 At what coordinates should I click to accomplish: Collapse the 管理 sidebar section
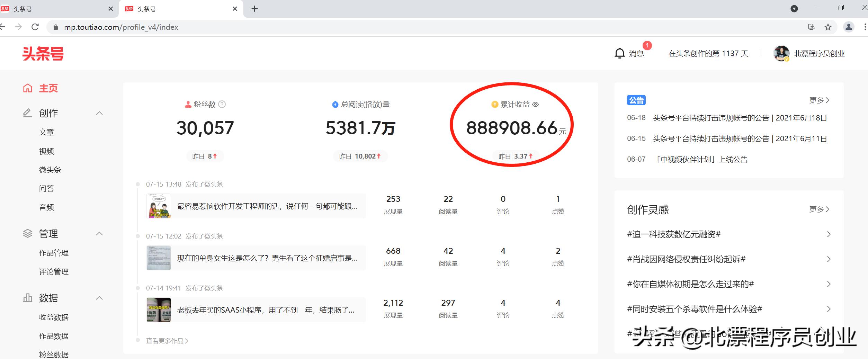[x=99, y=234]
